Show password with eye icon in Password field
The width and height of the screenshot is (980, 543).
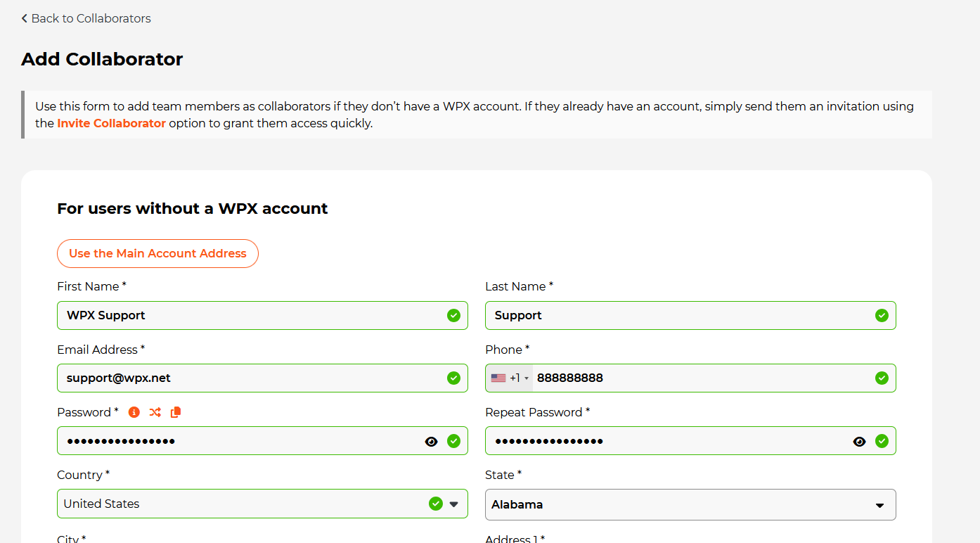pyautogui.click(x=432, y=442)
